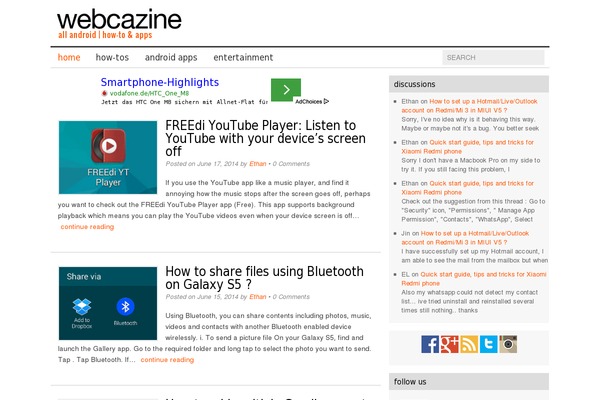
Task: Open the share files using Bluetooth article title
Action: [x=264, y=278]
